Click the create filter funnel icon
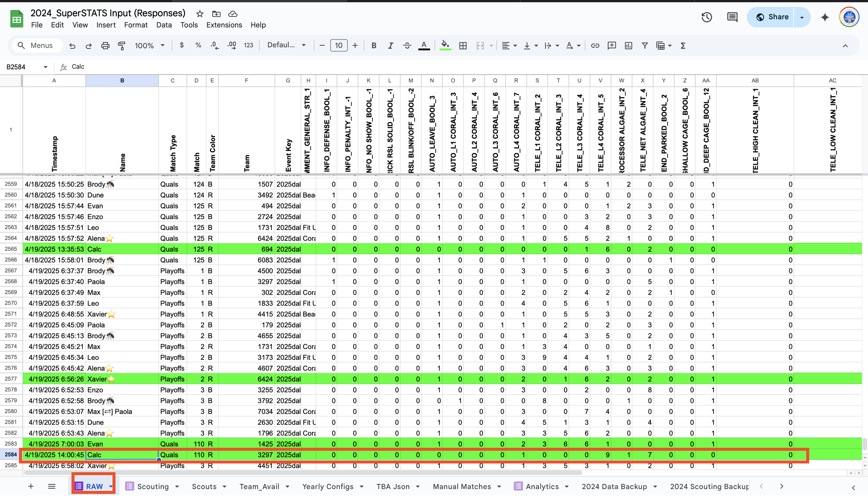Screen dimensions: 868x496 (x=644, y=46)
